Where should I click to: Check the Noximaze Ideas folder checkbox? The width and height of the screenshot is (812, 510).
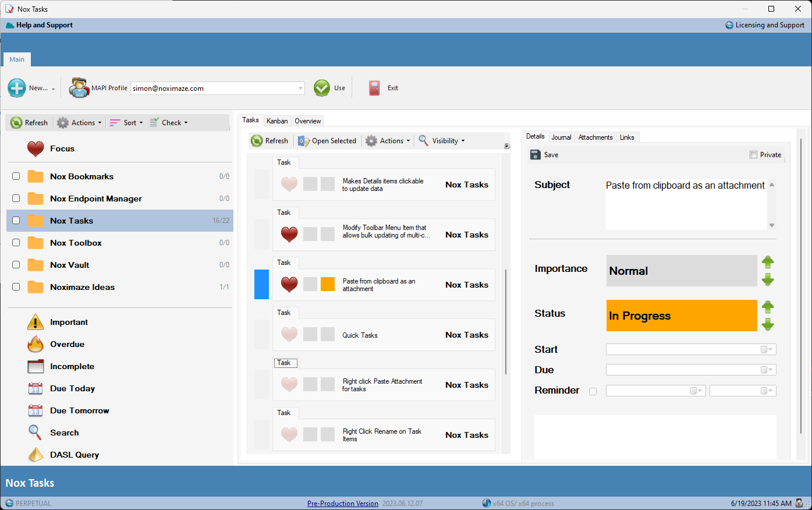[x=16, y=287]
